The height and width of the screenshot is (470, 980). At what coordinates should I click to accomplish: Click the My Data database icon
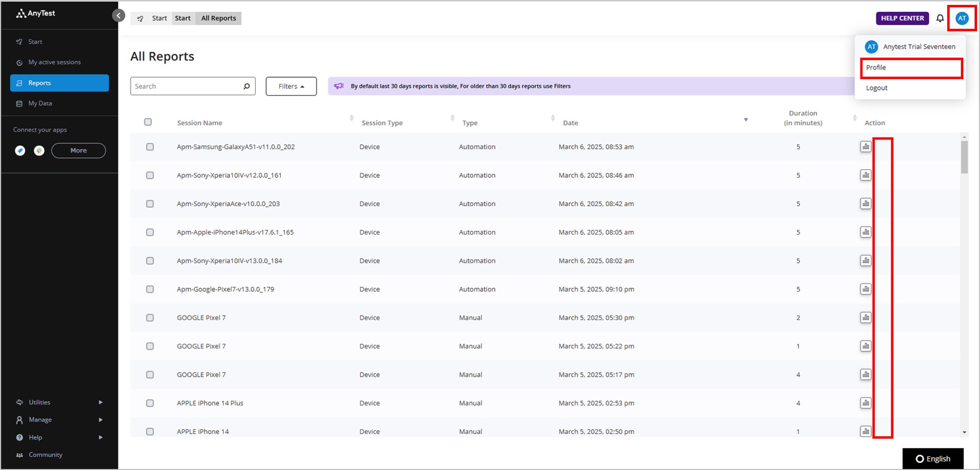tap(20, 104)
